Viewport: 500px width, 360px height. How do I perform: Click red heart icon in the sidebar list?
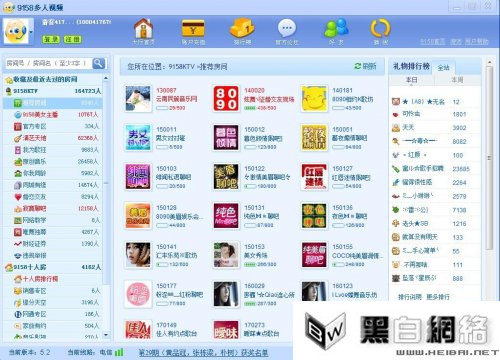coord(18,197)
